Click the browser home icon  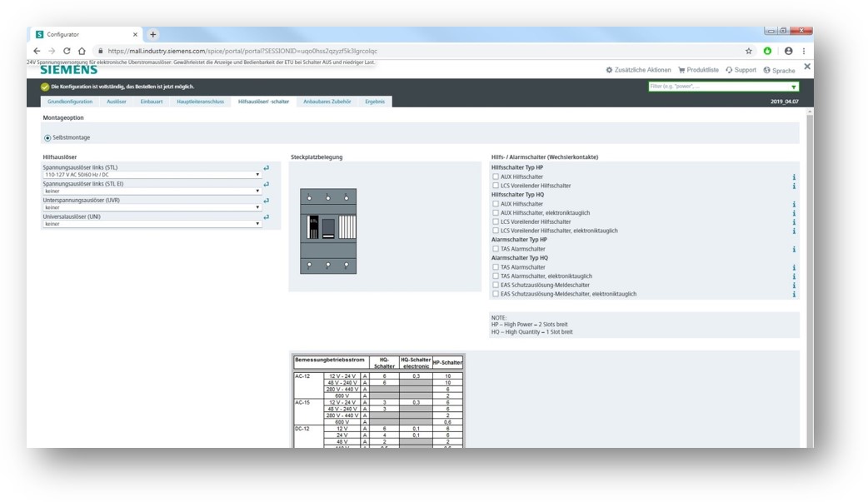click(82, 51)
